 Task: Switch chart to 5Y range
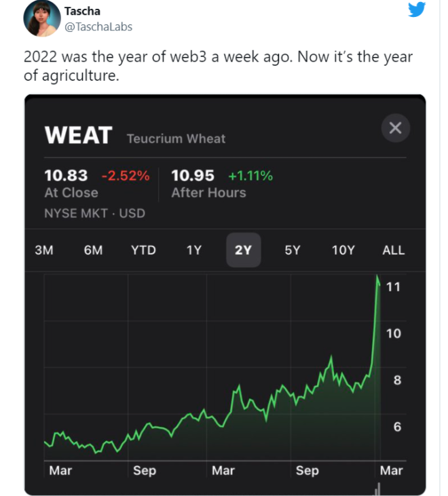click(x=293, y=250)
